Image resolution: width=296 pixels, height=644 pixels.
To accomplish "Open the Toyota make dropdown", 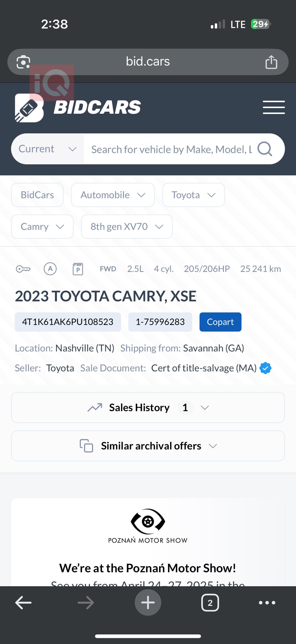I will point(194,195).
